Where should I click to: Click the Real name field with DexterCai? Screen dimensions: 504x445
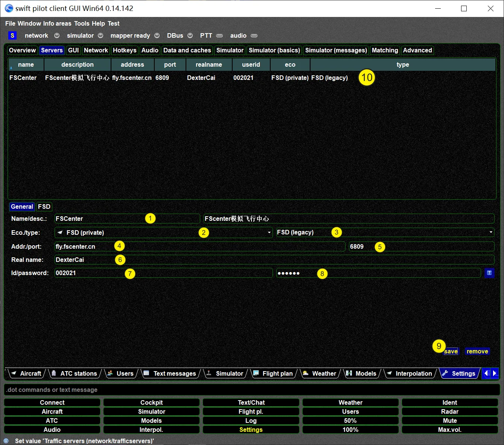[x=274, y=260]
